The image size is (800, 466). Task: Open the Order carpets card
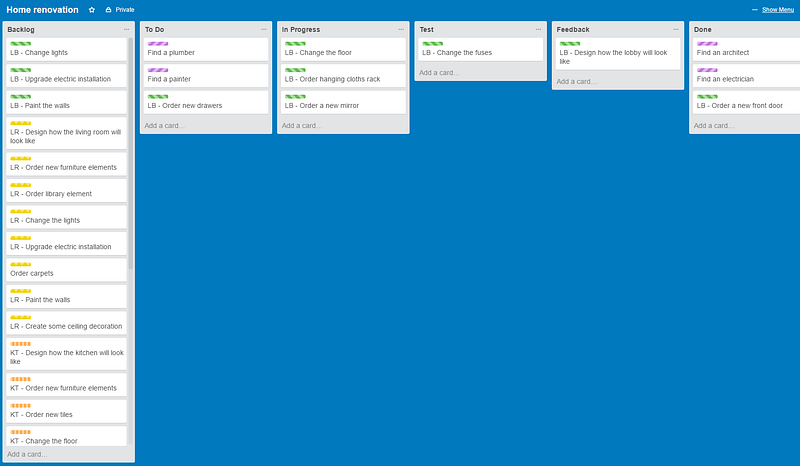66,271
